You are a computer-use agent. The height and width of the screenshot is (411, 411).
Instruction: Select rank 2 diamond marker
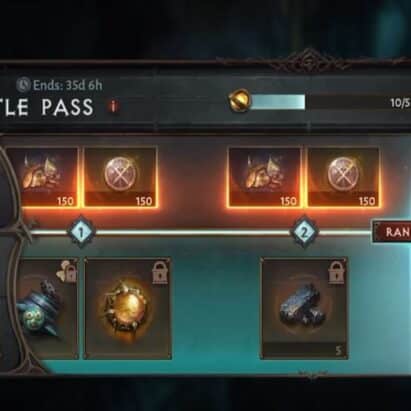304,232
